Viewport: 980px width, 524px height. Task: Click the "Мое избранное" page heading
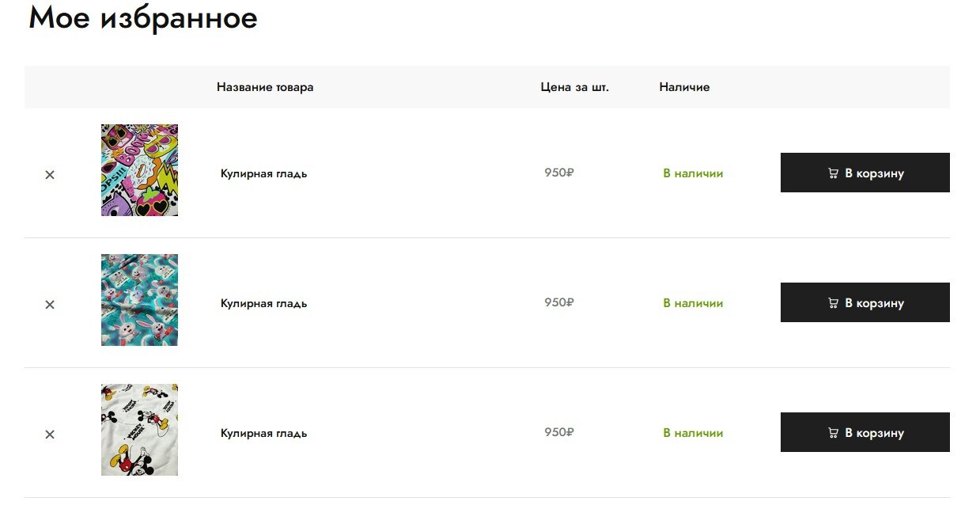143,17
